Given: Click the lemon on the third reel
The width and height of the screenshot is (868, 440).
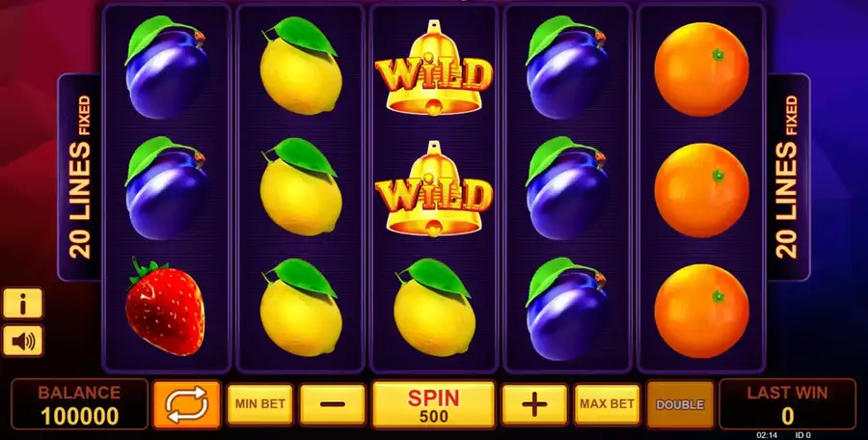Looking at the screenshot, I should click(433, 308).
